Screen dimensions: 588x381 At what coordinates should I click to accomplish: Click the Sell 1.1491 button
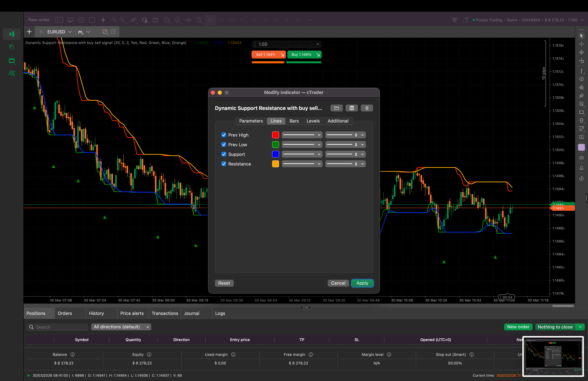[268, 54]
